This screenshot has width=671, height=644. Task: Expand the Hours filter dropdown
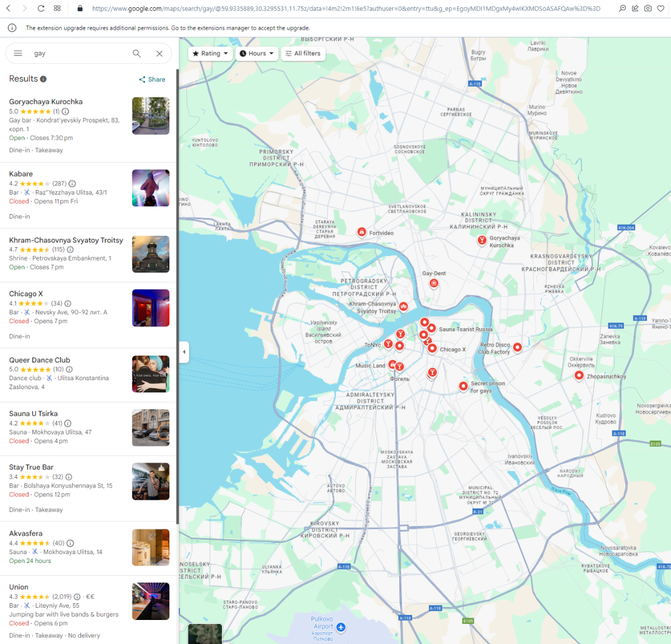tap(257, 54)
